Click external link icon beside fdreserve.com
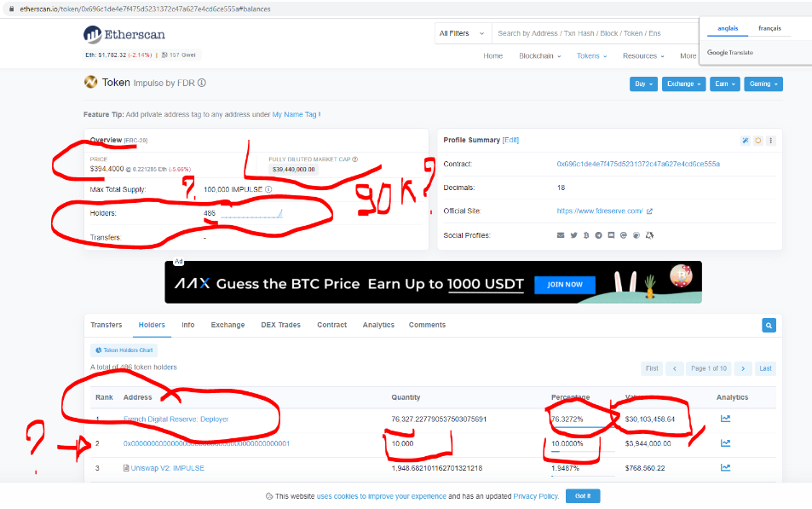 pyautogui.click(x=649, y=211)
